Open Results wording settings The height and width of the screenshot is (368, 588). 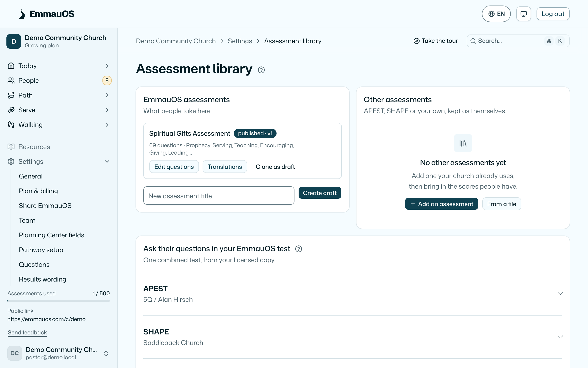42,279
